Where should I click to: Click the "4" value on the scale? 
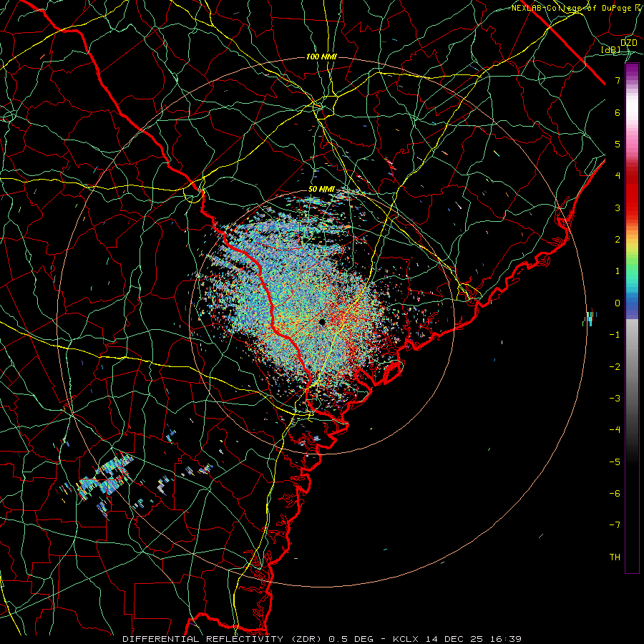point(618,176)
